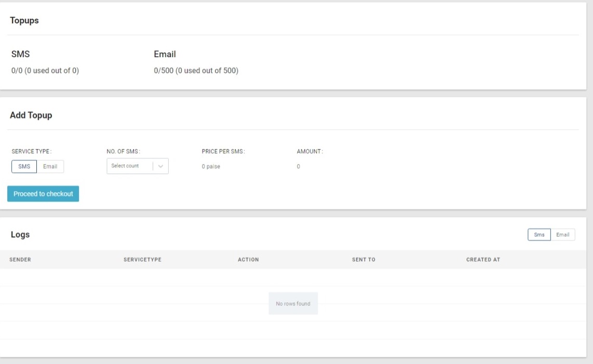Screen dimensions: 593x364
Task: Click the Add Topup heading
Action: click(x=31, y=115)
